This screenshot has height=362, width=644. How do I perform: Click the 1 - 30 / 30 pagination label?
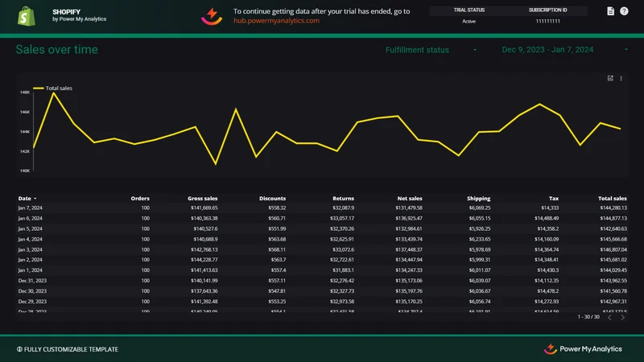pyautogui.click(x=588, y=317)
